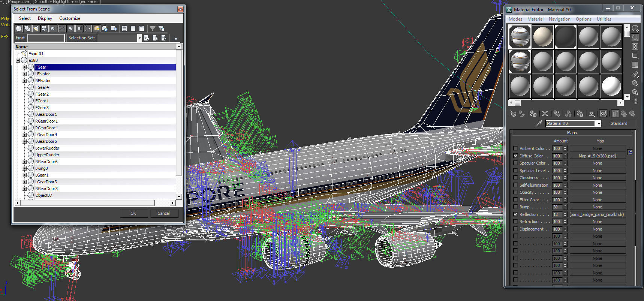Screen dimensions: 644x301
Task: Uncheck Reflection map checkbox
Action: click(x=515, y=214)
